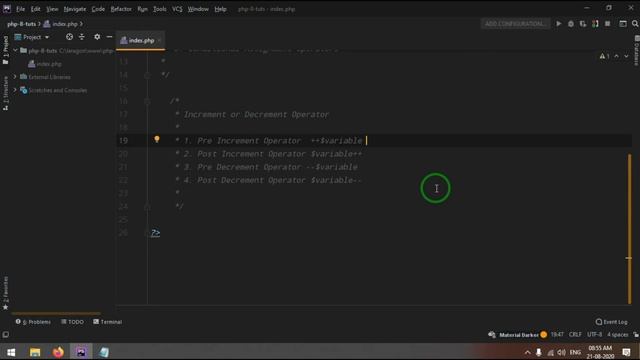The height and width of the screenshot is (360, 640).
Task: Click the Run triangle icon in the toolbar
Action: pyautogui.click(x=558, y=24)
